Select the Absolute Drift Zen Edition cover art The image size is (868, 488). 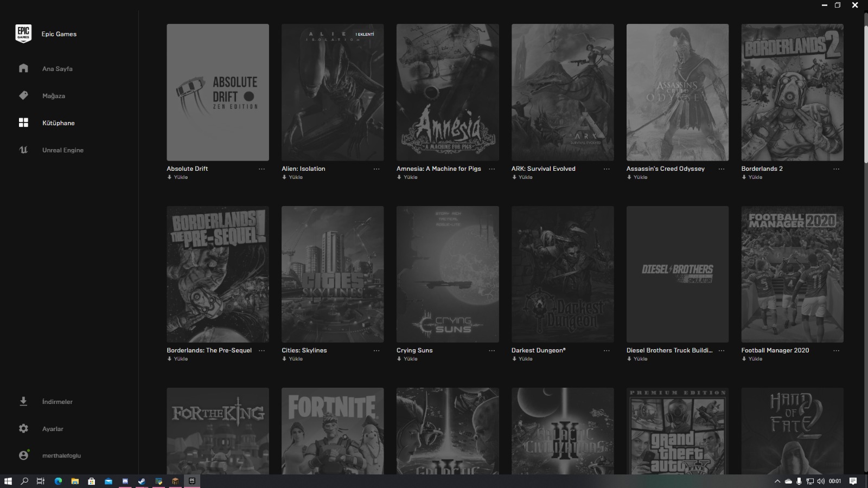(218, 92)
